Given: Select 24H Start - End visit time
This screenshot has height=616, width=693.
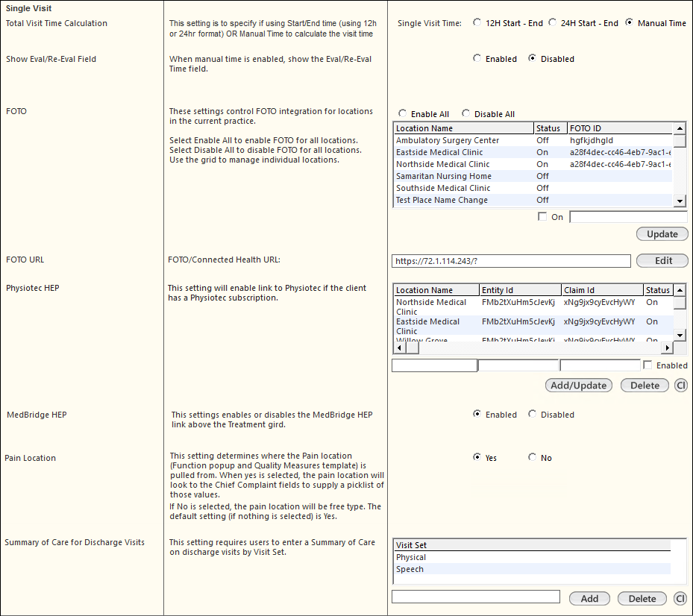Looking at the screenshot, I should (553, 22).
